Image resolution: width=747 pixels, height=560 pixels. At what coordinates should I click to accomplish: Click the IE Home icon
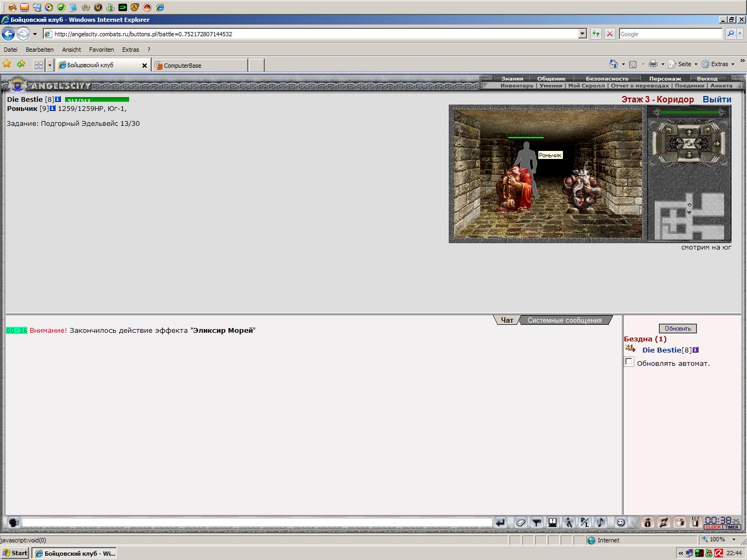coord(614,64)
